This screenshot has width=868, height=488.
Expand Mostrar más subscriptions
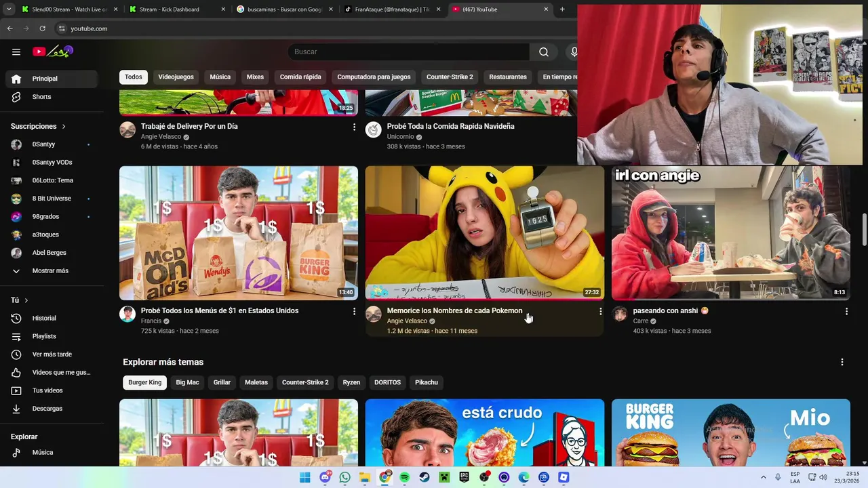coord(52,270)
